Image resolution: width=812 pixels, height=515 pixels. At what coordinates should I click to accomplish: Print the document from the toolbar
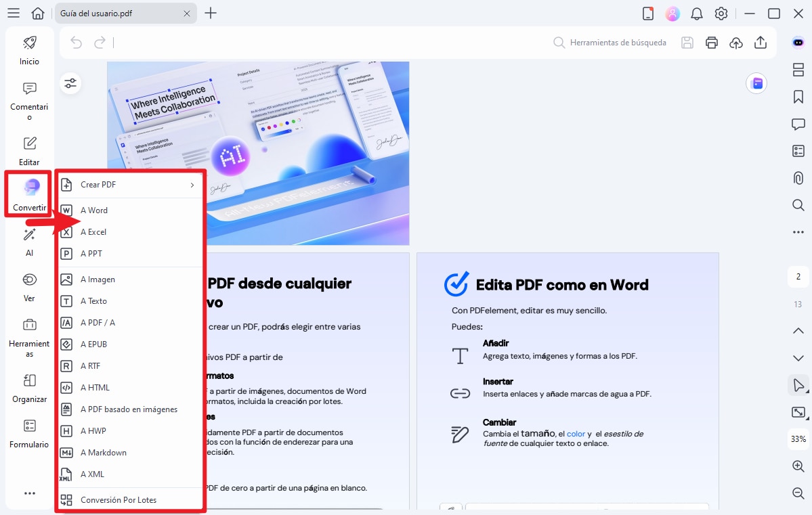pyautogui.click(x=711, y=42)
